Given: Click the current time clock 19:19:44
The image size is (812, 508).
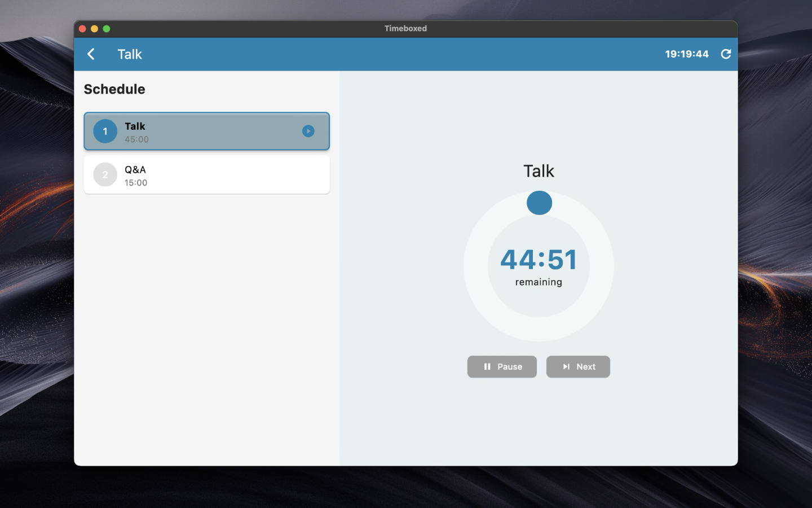Looking at the screenshot, I should pos(686,54).
